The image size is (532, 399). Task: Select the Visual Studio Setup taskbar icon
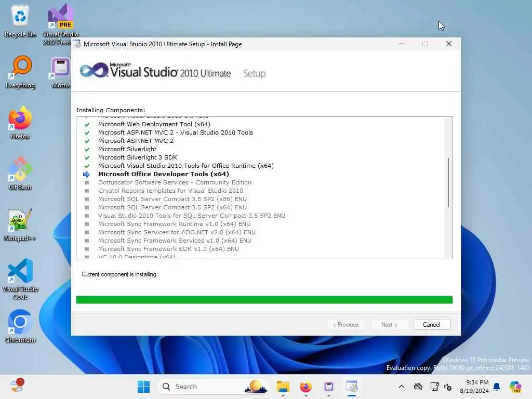click(x=352, y=387)
